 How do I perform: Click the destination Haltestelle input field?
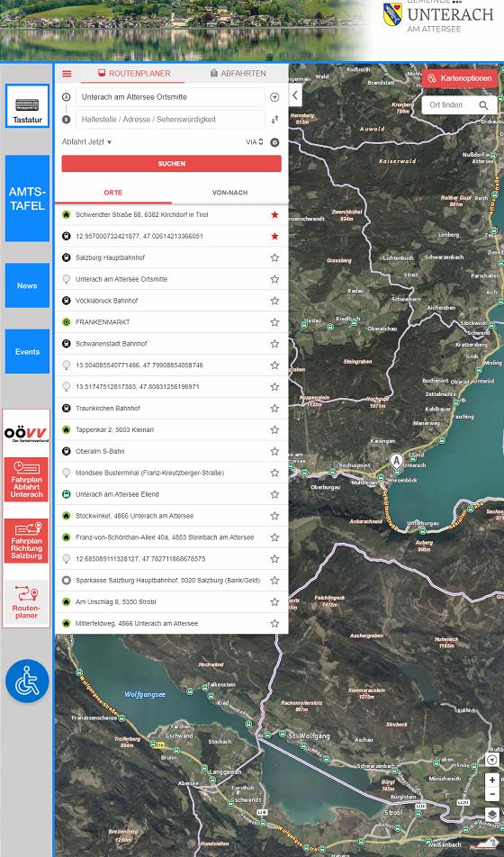[170, 119]
